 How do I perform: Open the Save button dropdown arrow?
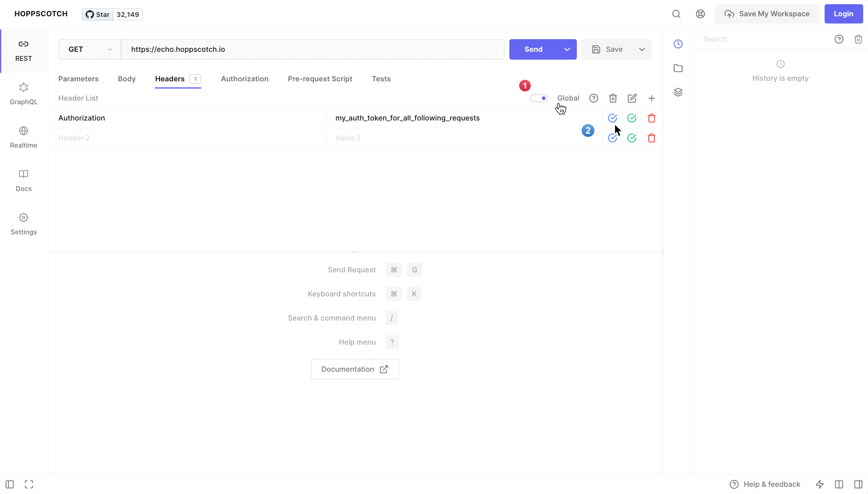[642, 49]
